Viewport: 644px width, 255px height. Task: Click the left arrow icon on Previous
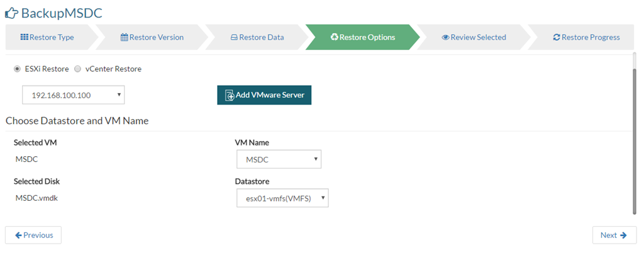pyautogui.click(x=18, y=235)
